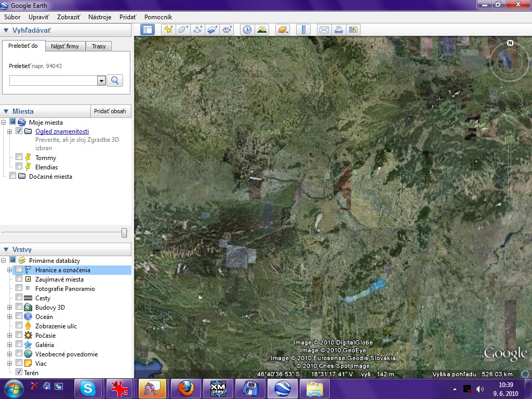Click the Pridať obsah button
532x399 pixels.
(110, 111)
